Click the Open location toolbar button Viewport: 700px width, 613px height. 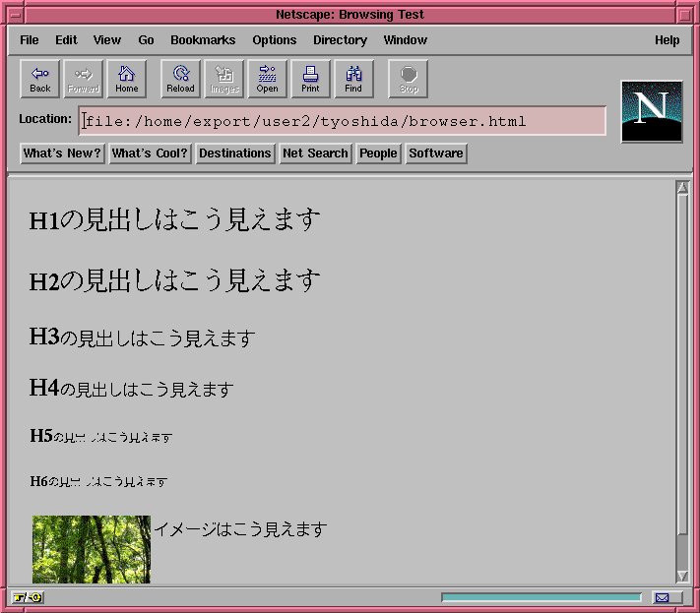pyautogui.click(x=268, y=79)
